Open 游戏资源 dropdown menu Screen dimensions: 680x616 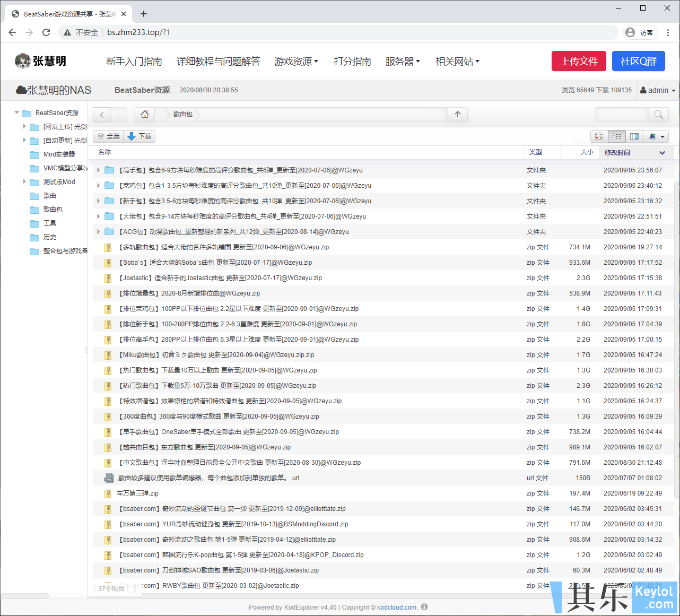pyautogui.click(x=296, y=62)
